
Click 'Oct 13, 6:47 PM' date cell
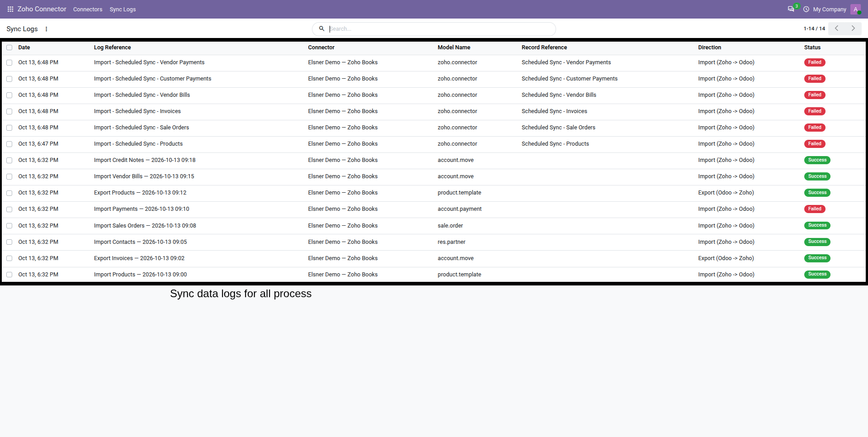38,144
